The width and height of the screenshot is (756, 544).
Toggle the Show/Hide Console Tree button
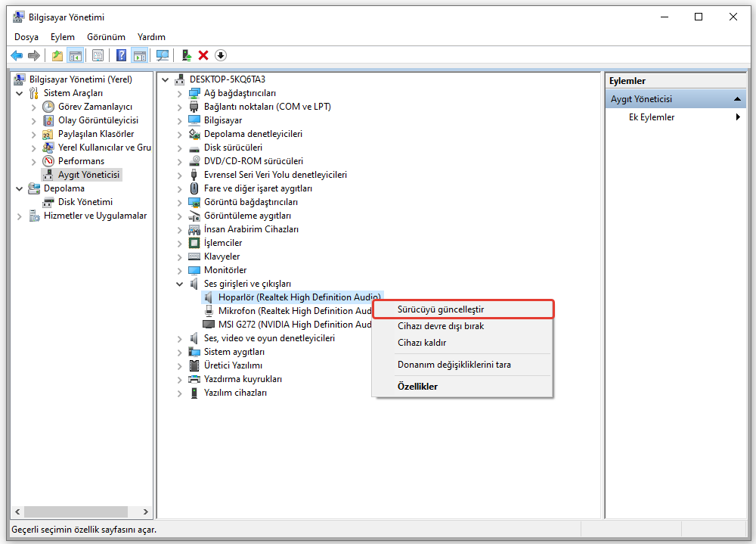coord(76,55)
